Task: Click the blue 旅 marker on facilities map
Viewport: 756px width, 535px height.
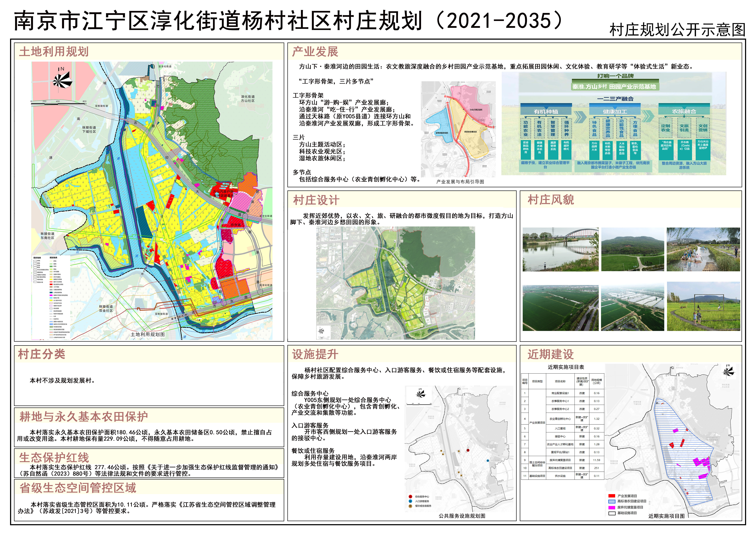Action: click(x=488, y=460)
